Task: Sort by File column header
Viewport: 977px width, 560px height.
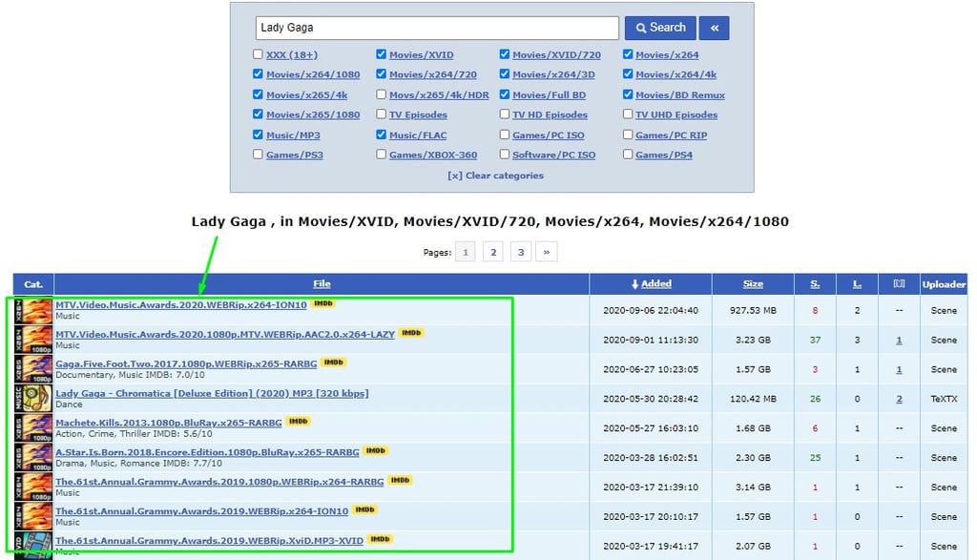Action: pos(322,283)
